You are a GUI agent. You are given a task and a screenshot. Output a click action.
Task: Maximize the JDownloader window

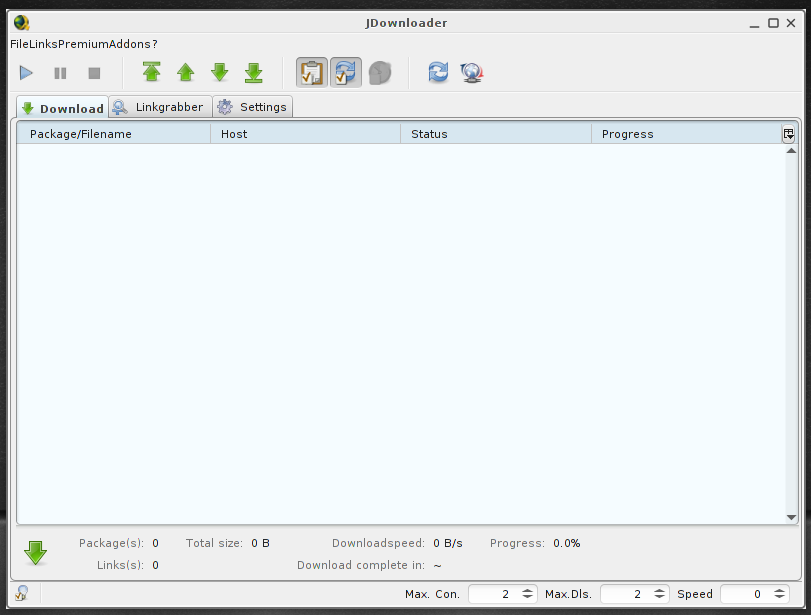773,23
